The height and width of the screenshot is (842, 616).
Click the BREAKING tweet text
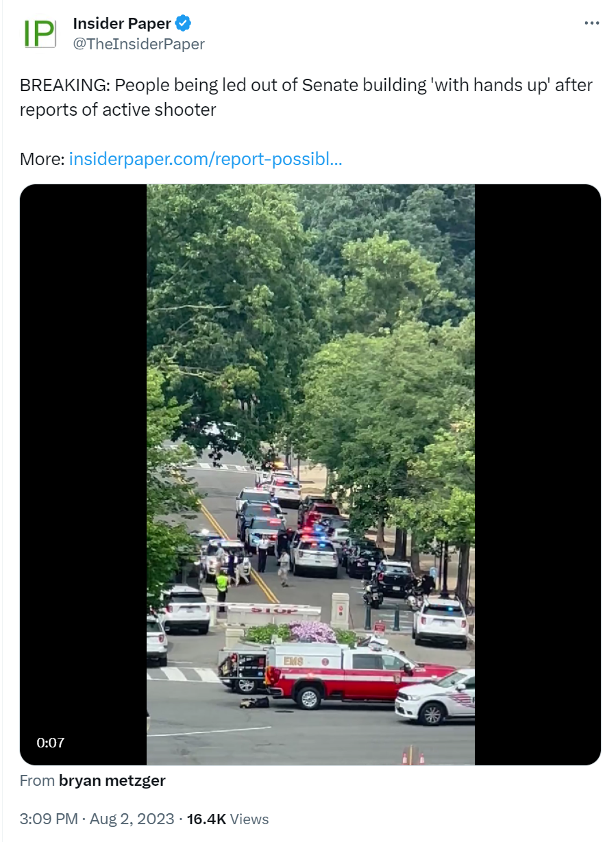pyautogui.click(x=306, y=97)
